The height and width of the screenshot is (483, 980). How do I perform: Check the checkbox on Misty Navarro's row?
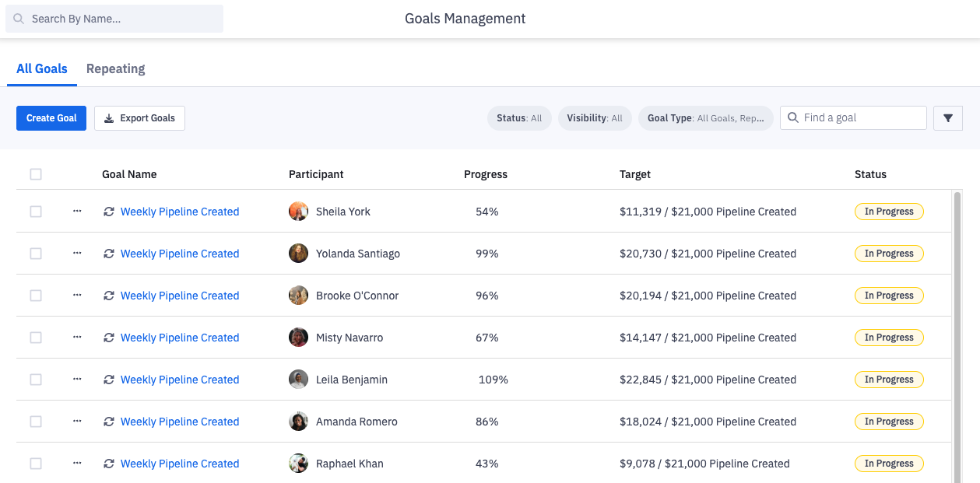35,337
